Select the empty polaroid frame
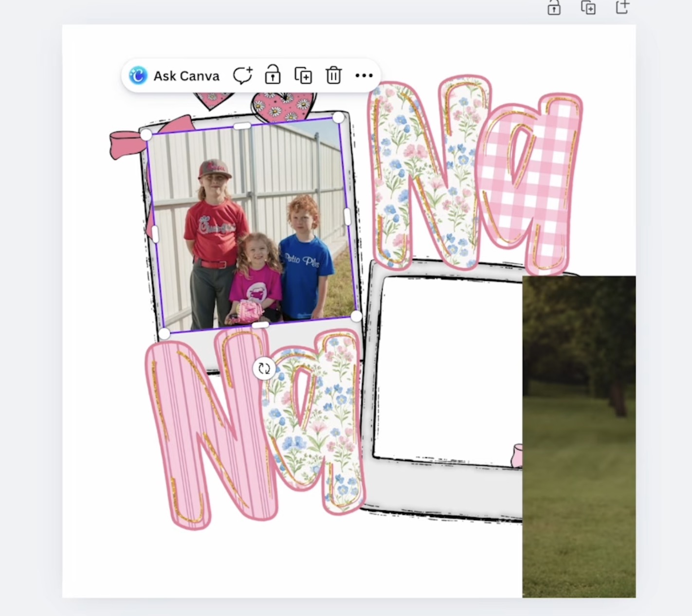692x616 pixels. click(x=448, y=370)
